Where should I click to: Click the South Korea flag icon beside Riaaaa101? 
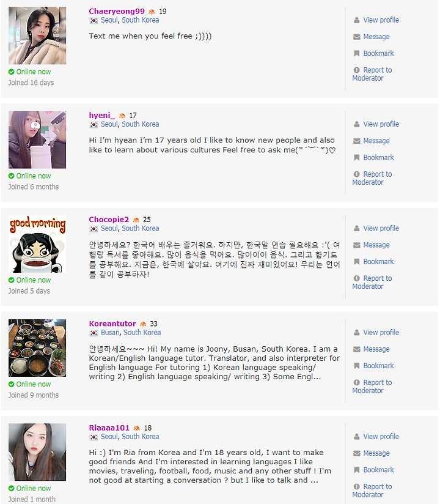click(94, 437)
